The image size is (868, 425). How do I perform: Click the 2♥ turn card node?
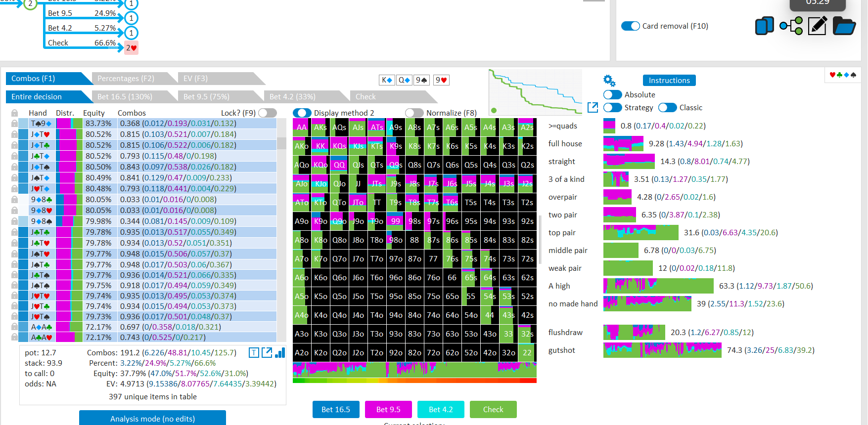pyautogui.click(x=131, y=48)
